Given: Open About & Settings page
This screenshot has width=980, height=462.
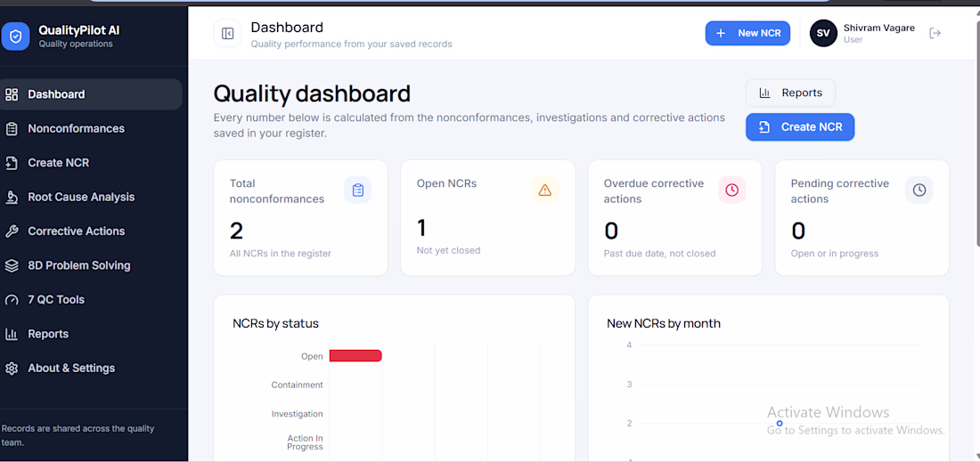Looking at the screenshot, I should (x=91, y=369).
